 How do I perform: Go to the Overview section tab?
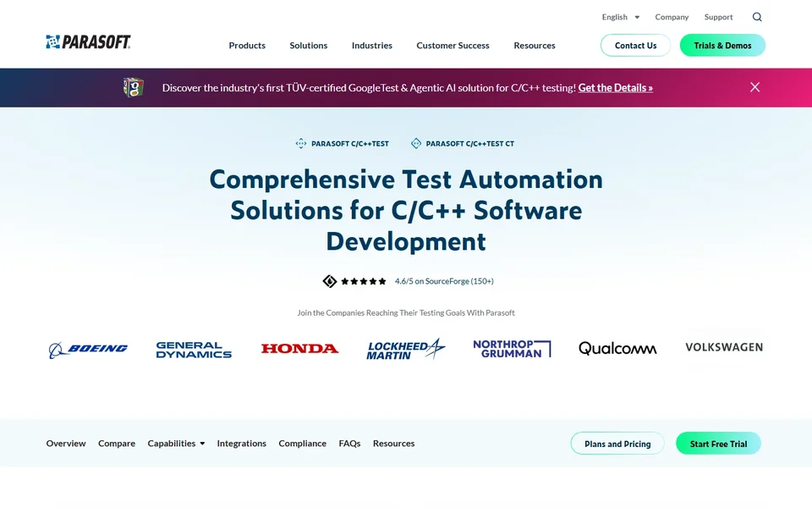coord(66,444)
